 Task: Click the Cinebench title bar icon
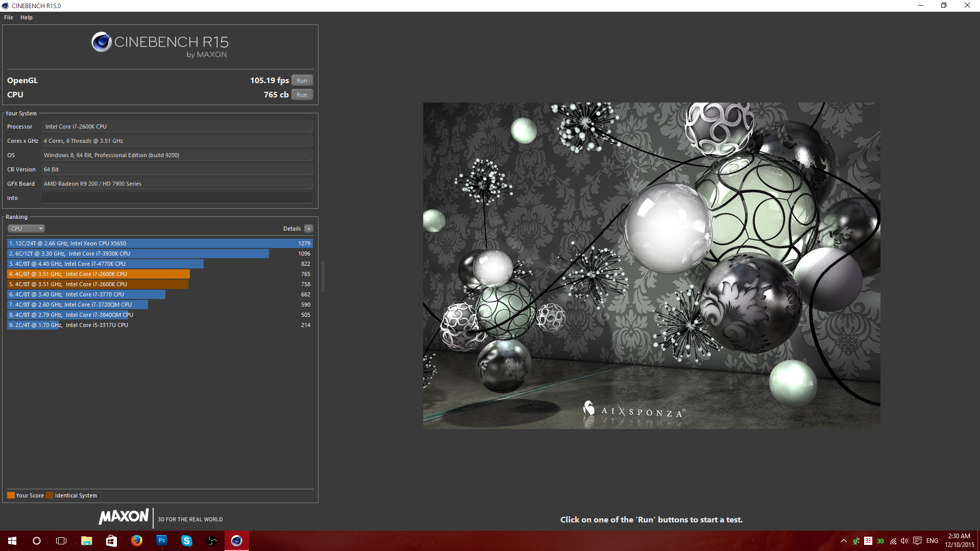[x=6, y=6]
